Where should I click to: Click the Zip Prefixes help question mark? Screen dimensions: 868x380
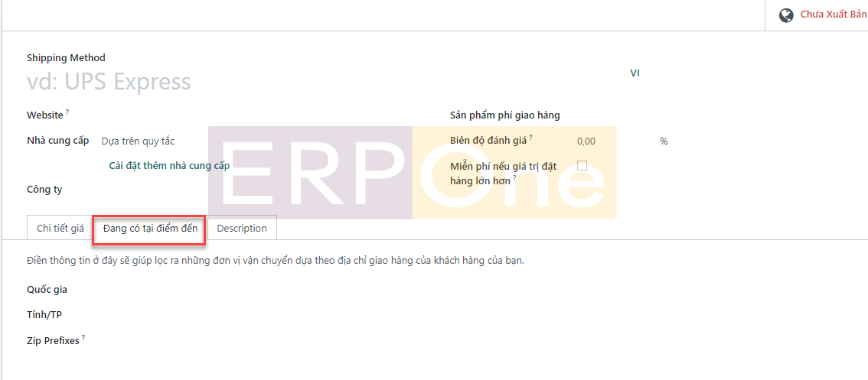[x=83, y=337]
